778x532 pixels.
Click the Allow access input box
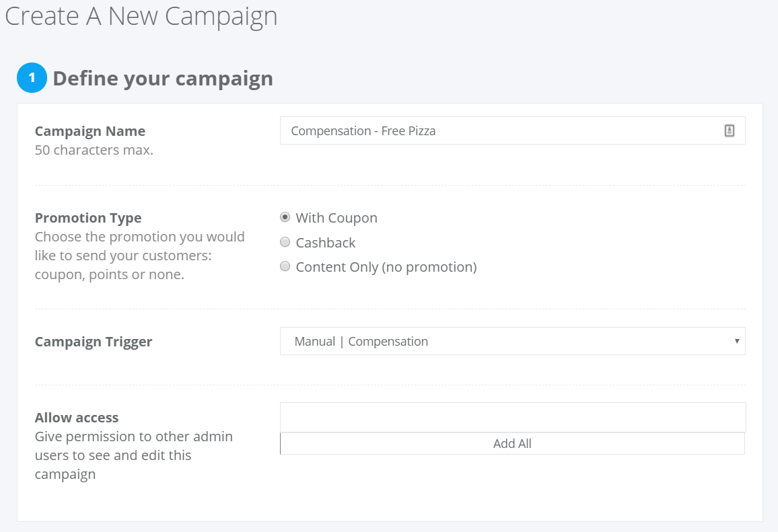pyautogui.click(x=513, y=418)
